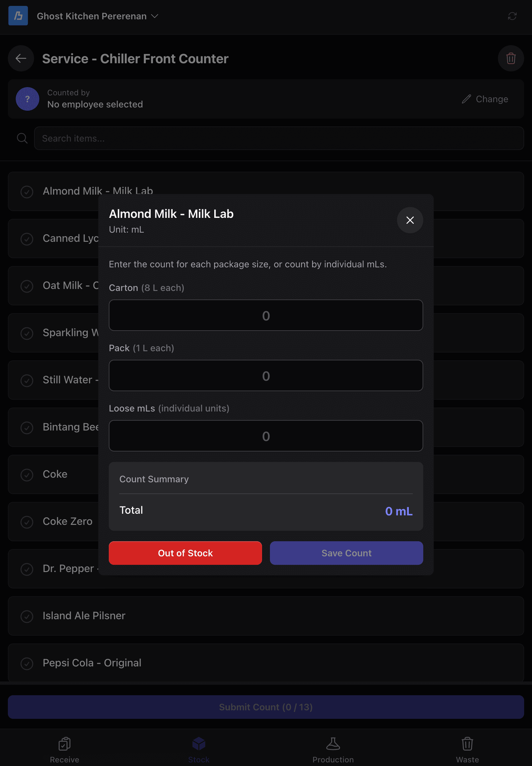Select the Stock tab
The height and width of the screenshot is (766, 532).
click(x=199, y=750)
